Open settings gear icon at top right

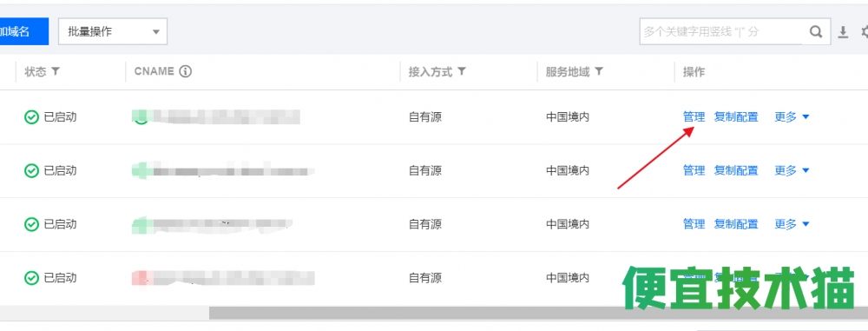865,32
